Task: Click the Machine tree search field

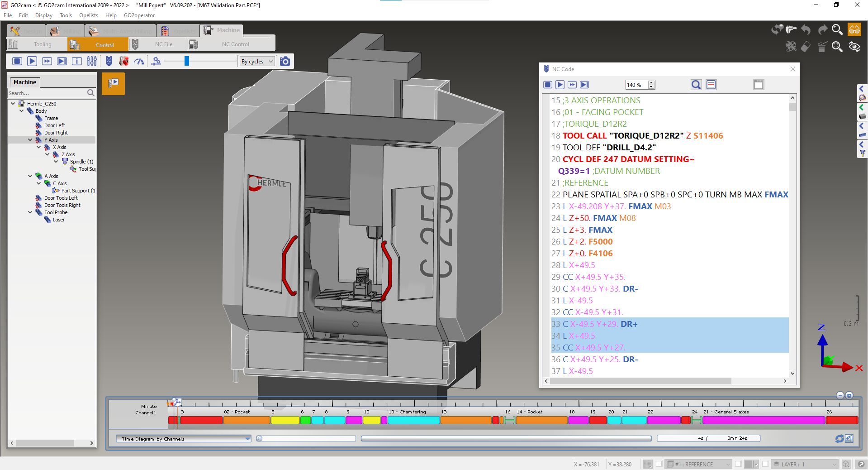Action: pyautogui.click(x=47, y=93)
